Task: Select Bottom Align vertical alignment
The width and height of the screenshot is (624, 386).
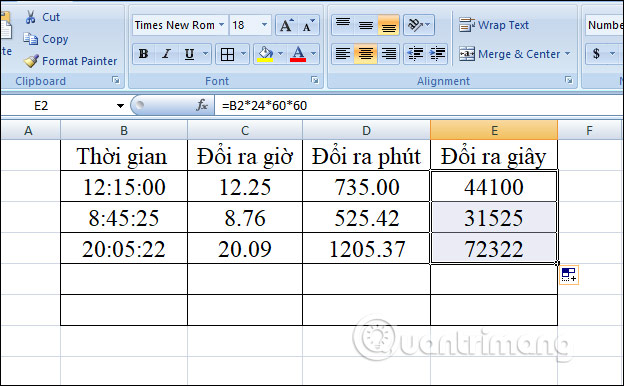Action: pyautogui.click(x=388, y=25)
